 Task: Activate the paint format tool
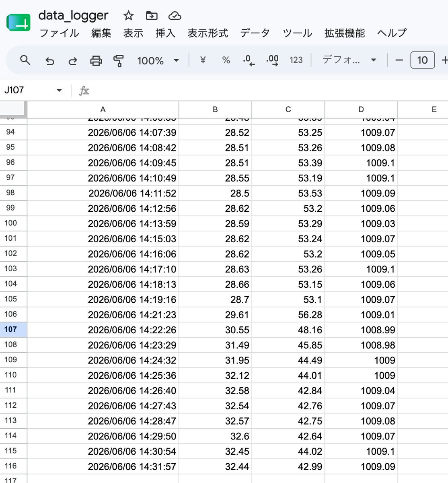[119, 61]
